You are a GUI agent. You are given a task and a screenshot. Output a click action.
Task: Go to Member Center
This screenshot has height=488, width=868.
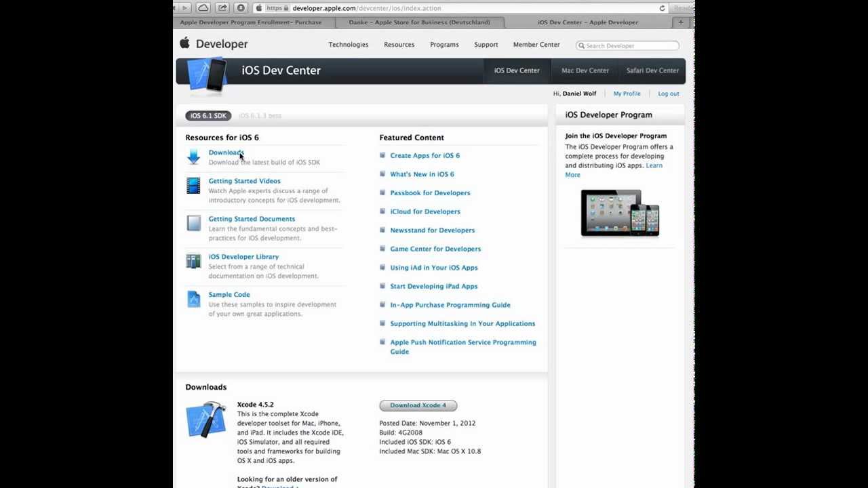click(536, 45)
